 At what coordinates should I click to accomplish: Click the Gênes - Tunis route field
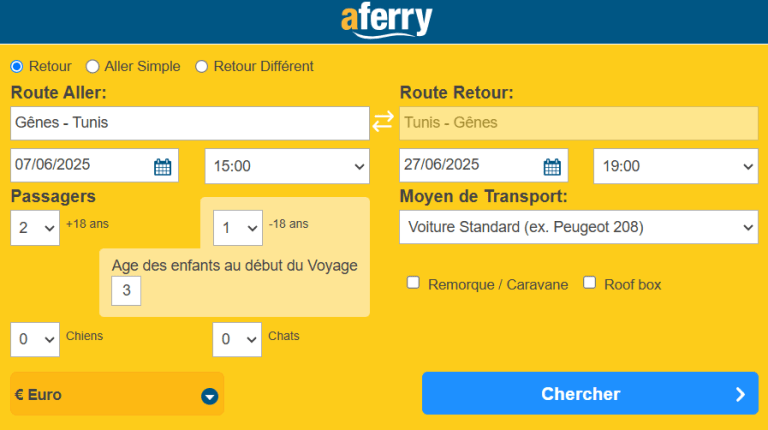click(189, 123)
